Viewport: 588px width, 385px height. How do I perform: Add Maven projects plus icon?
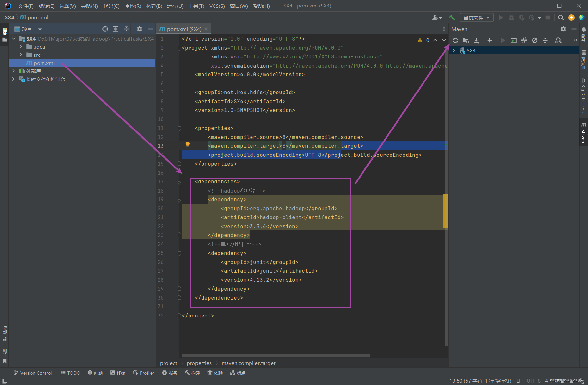click(490, 40)
